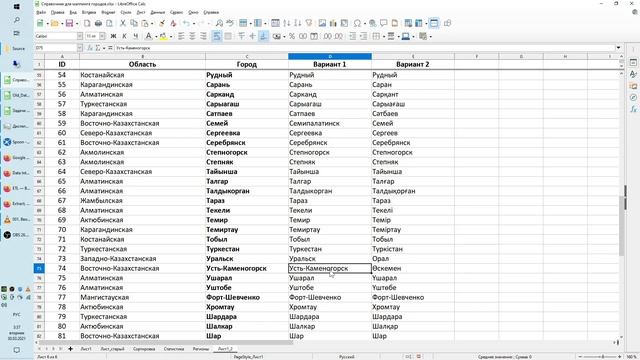This screenshot has width=640, height=360.
Task: Create a new spreadsheet document icon
Action: 40,23
